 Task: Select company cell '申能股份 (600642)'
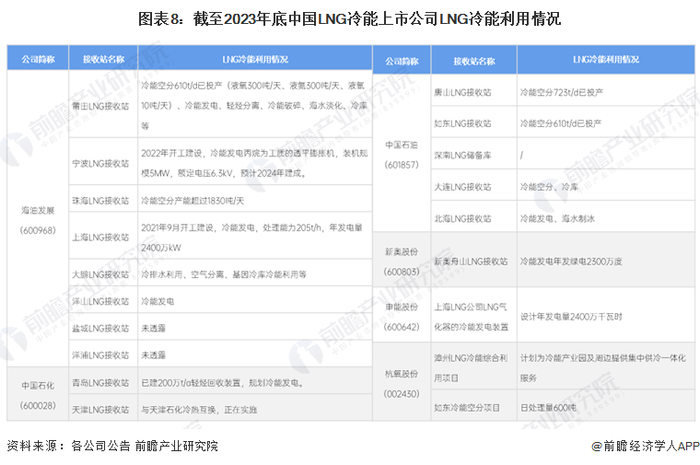(x=401, y=317)
